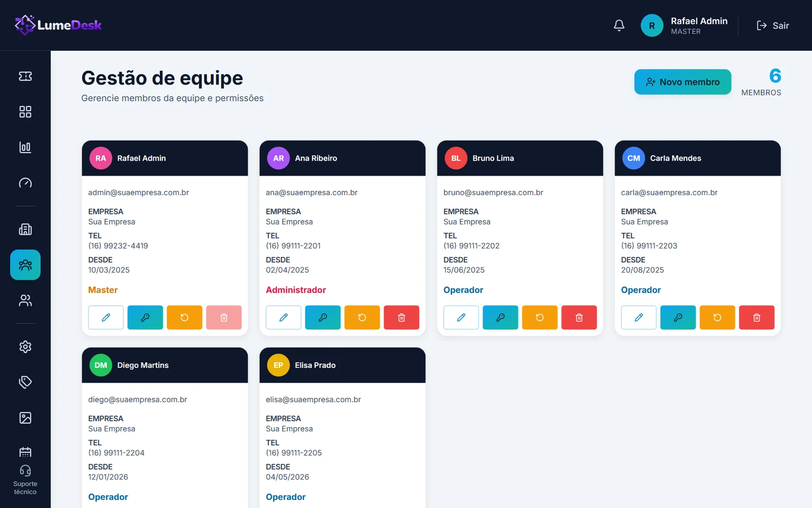Edit Bruno Lima with the pencil button
Viewport: 812px width, 508px height.
coord(461,317)
